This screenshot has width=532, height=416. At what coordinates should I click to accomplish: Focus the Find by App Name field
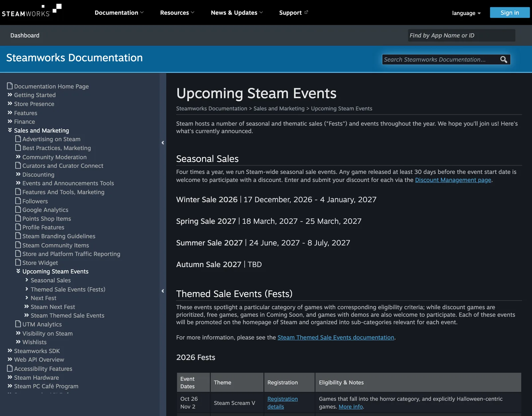coord(462,35)
